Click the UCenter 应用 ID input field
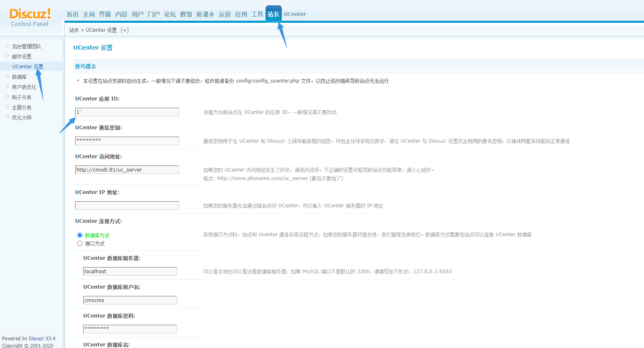 tap(127, 112)
